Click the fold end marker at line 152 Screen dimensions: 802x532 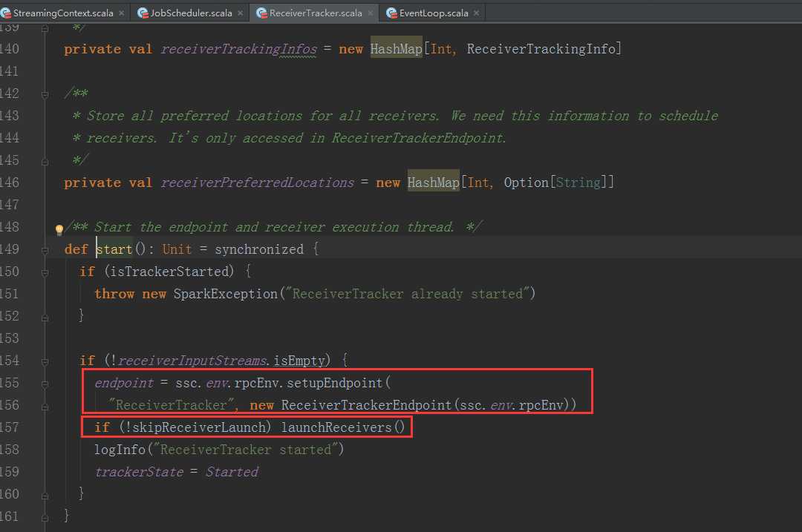click(45, 318)
